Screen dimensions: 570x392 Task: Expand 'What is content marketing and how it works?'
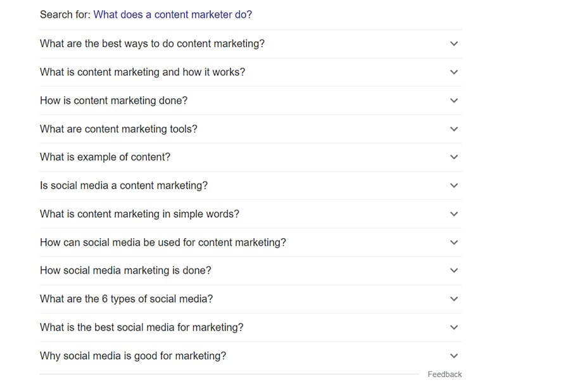pos(453,72)
